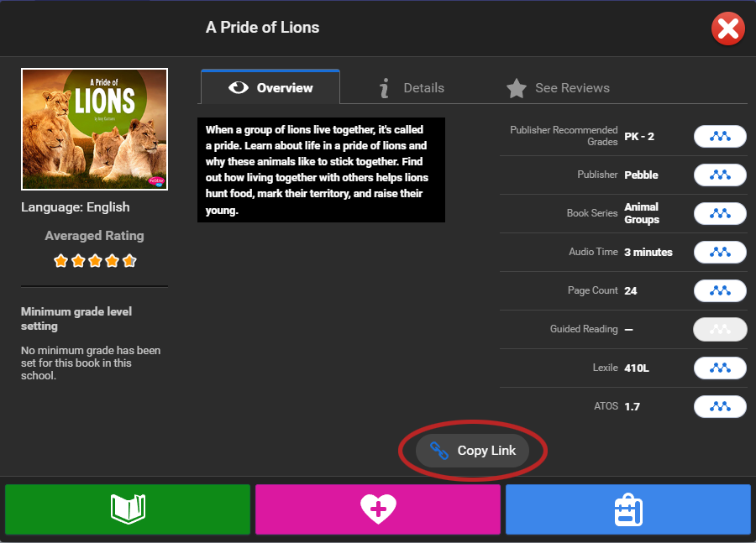756x543 pixels.
Task: Click the 'Guided Reading' label
Action: (x=584, y=329)
